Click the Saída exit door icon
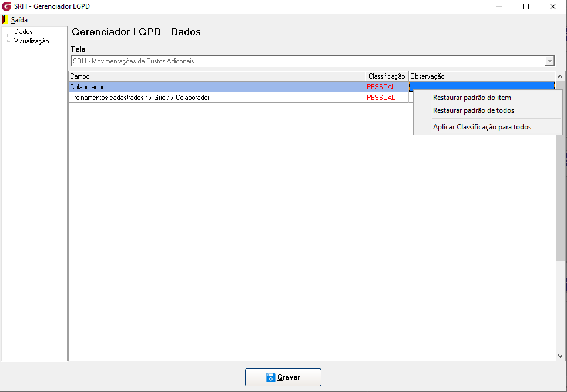 (x=5, y=19)
